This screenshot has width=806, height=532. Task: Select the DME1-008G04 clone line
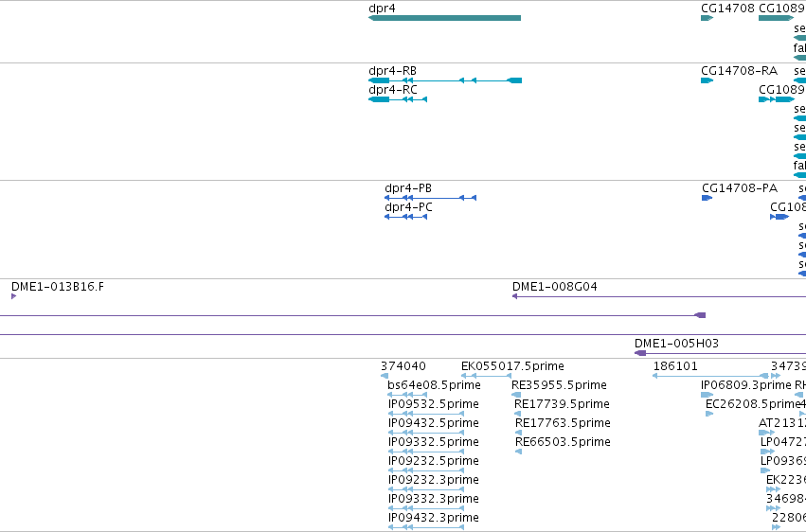[x=659, y=296]
